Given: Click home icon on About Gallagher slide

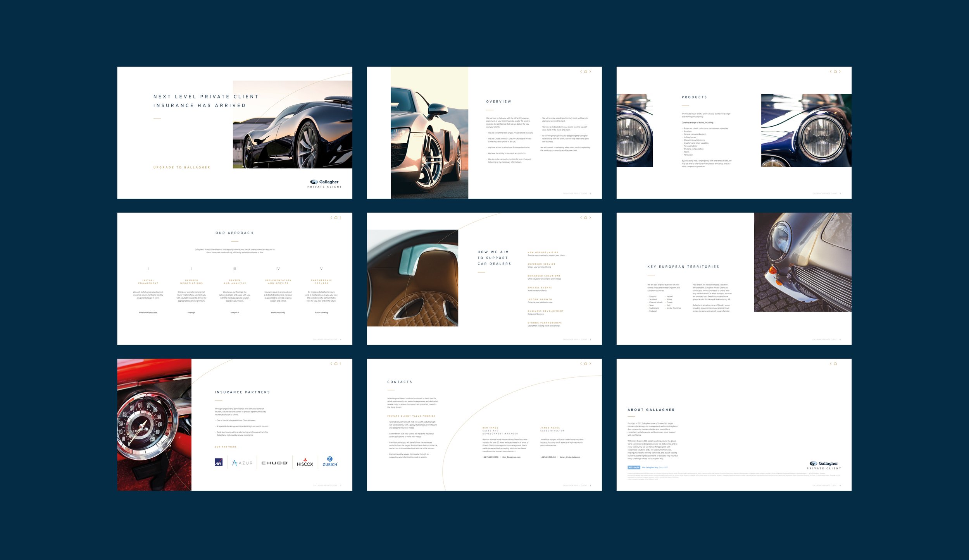Looking at the screenshot, I should (x=835, y=364).
